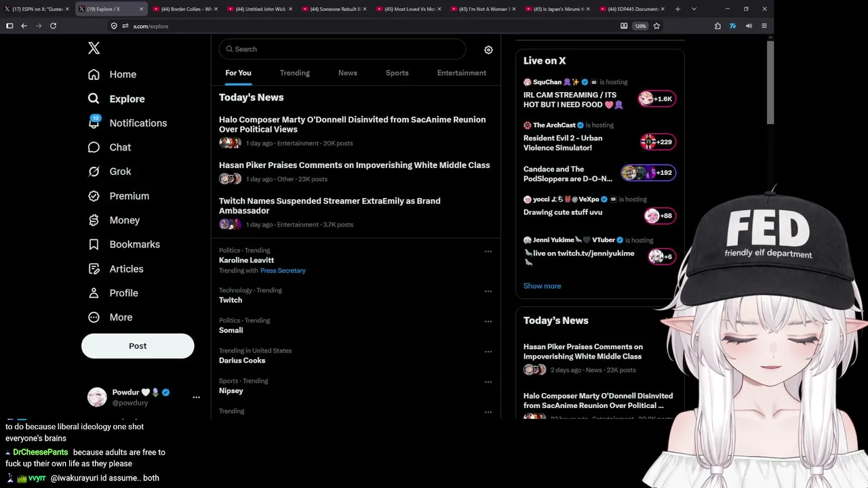Select the For You tab
The height and width of the screenshot is (488, 868).
click(x=238, y=73)
